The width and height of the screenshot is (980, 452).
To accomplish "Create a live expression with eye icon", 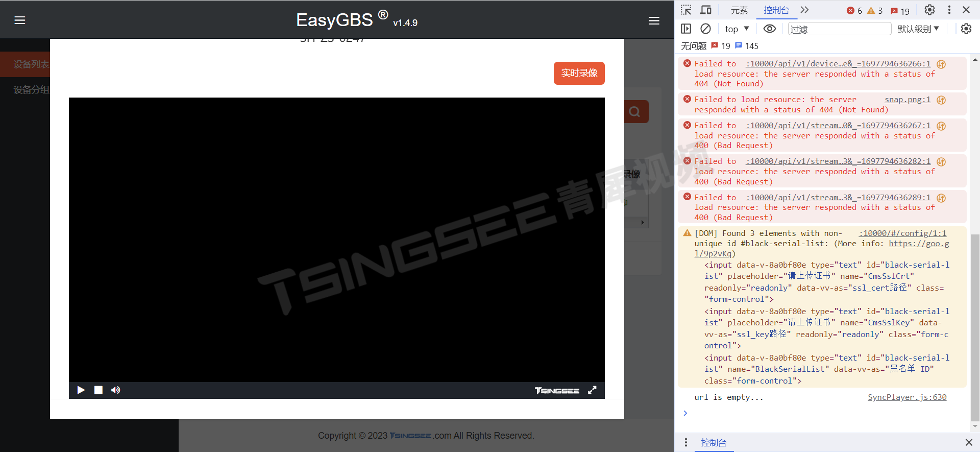I will coord(770,29).
